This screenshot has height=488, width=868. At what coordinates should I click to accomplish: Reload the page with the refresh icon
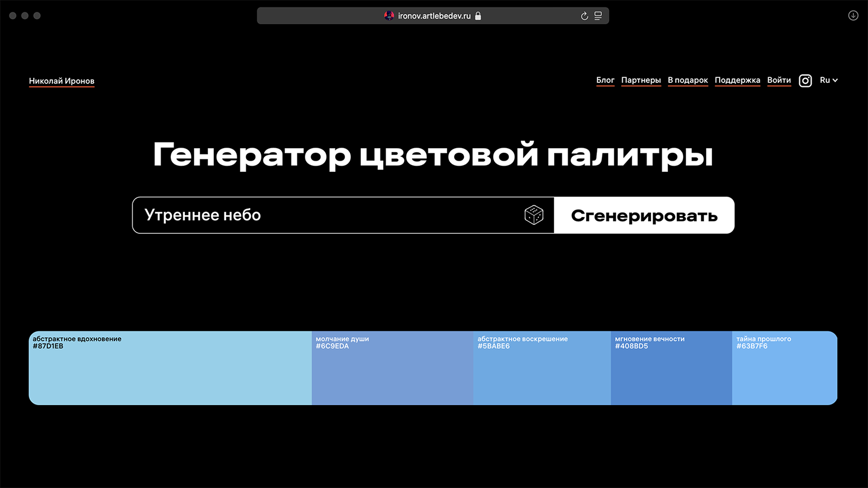(x=584, y=16)
